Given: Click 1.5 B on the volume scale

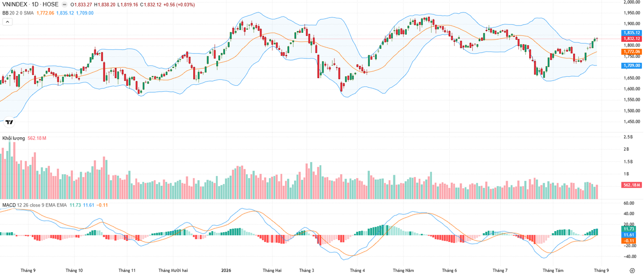Looking at the screenshot, I should (x=628, y=162).
